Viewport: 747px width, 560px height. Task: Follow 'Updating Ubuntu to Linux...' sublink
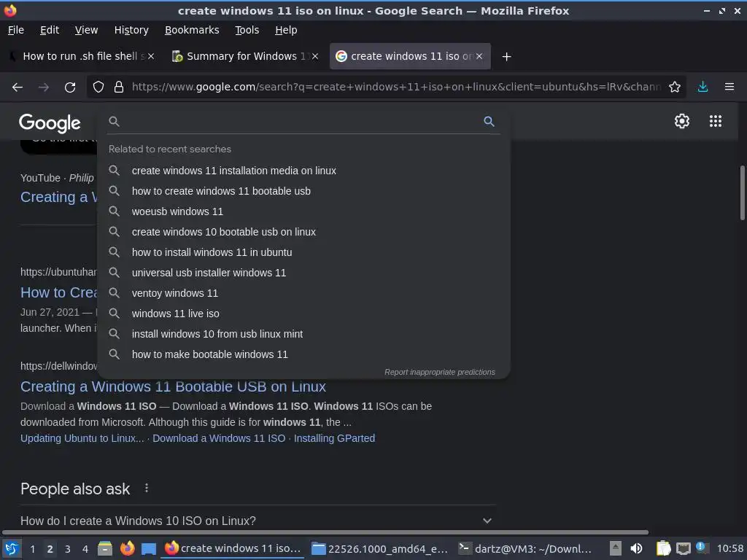[x=82, y=438]
